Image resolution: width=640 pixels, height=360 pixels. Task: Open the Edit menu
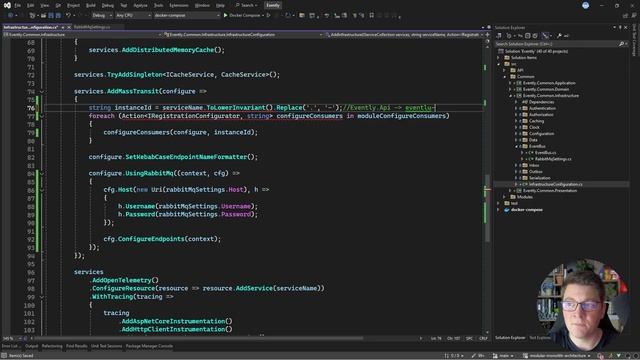tap(31, 5)
